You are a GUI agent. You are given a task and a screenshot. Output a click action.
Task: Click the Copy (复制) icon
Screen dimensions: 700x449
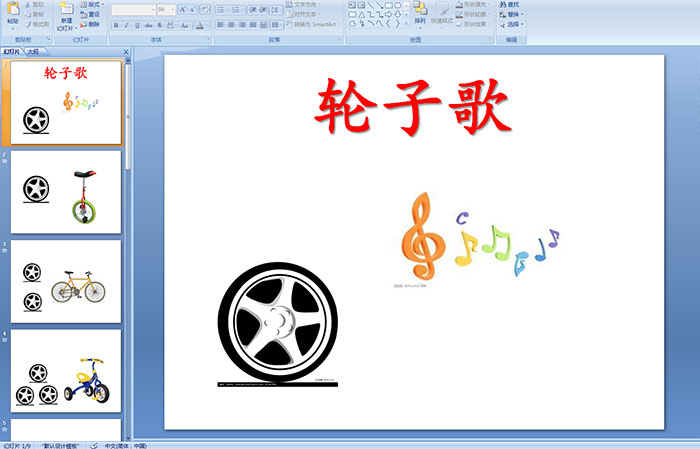click(x=28, y=14)
